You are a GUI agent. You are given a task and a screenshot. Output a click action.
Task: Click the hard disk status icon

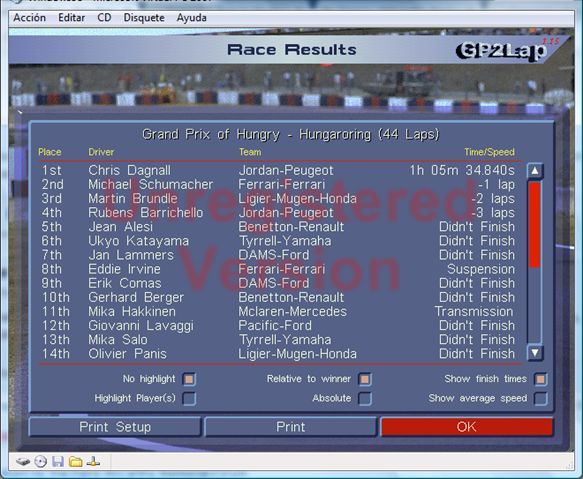tap(23, 462)
